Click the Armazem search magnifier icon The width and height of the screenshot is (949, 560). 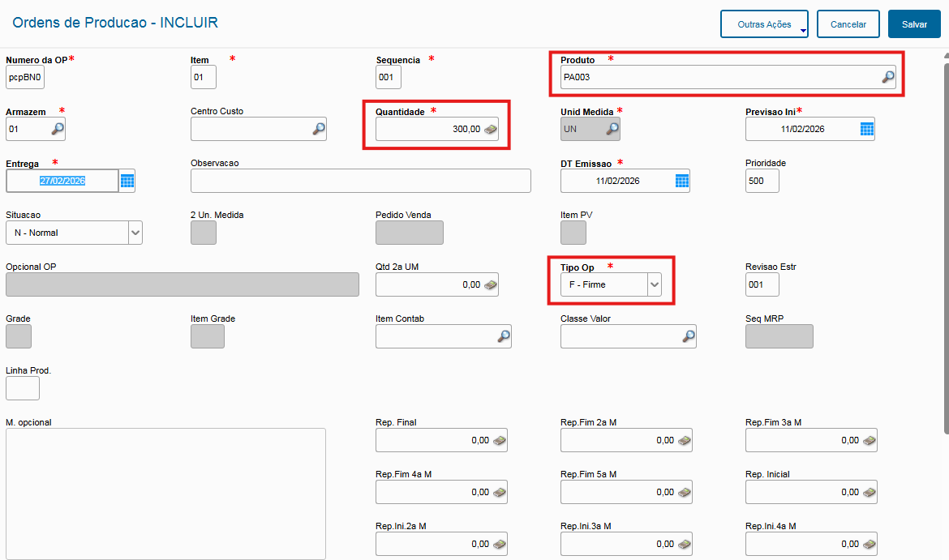click(57, 129)
